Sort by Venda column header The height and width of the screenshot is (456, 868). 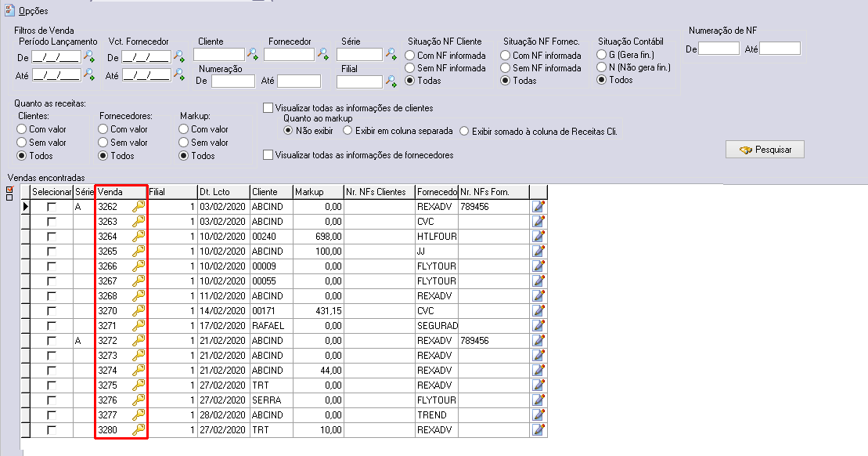tap(121, 192)
